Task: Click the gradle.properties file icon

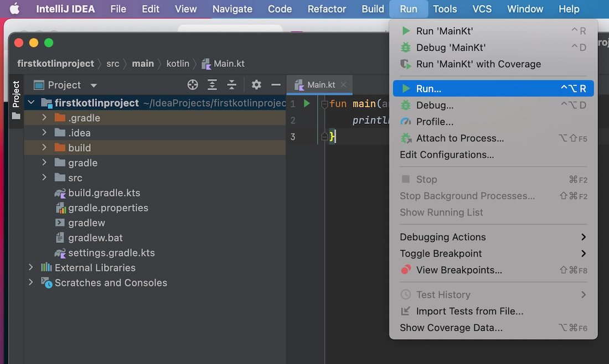Action: (x=60, y=208)
